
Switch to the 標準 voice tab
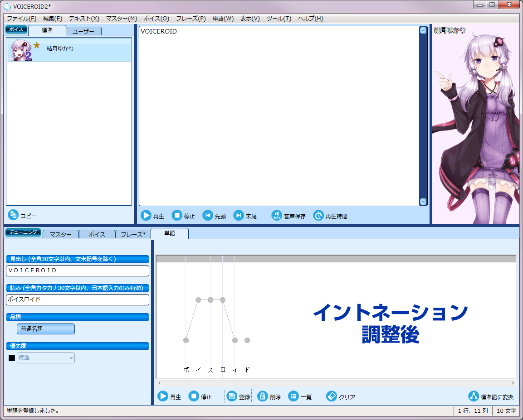coord(47,30)
